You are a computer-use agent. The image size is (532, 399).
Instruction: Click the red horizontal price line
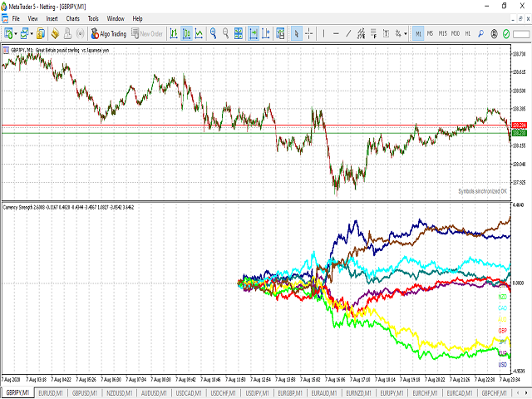tap(249, 126)
